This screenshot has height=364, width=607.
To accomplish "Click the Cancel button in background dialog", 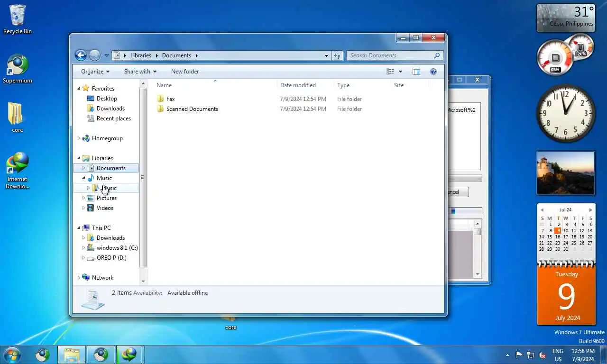I will (x=458, y=192).
